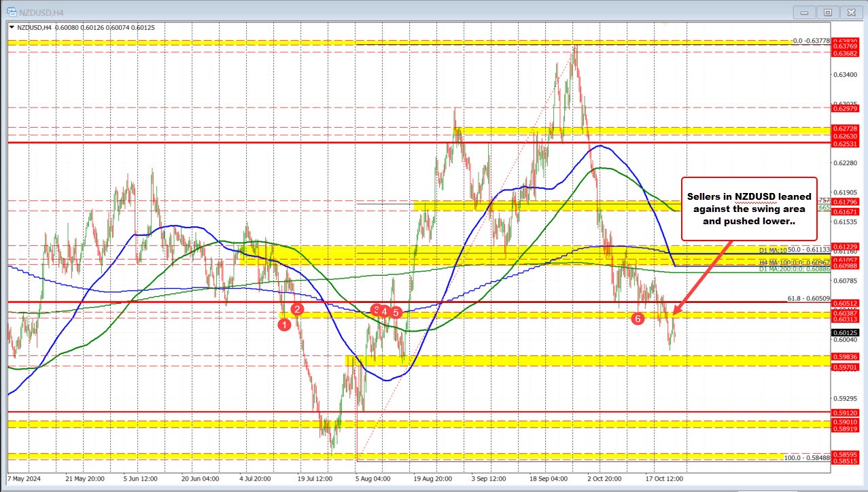Click the restore down button of the chart window
The height and width of the screenshot is (492, 868).
(x=827, y=12)
